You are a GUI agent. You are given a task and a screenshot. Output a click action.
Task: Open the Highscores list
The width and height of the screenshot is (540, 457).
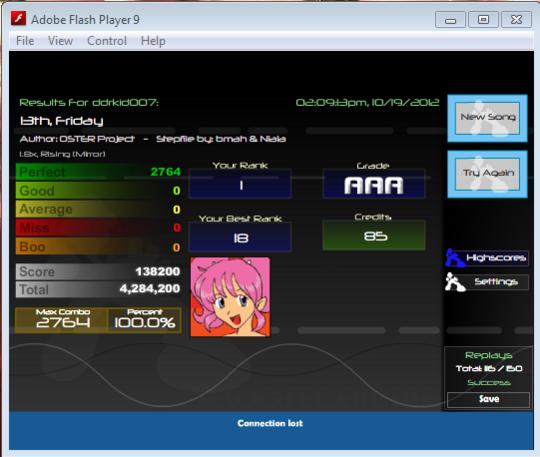click(x=496, y=258)
